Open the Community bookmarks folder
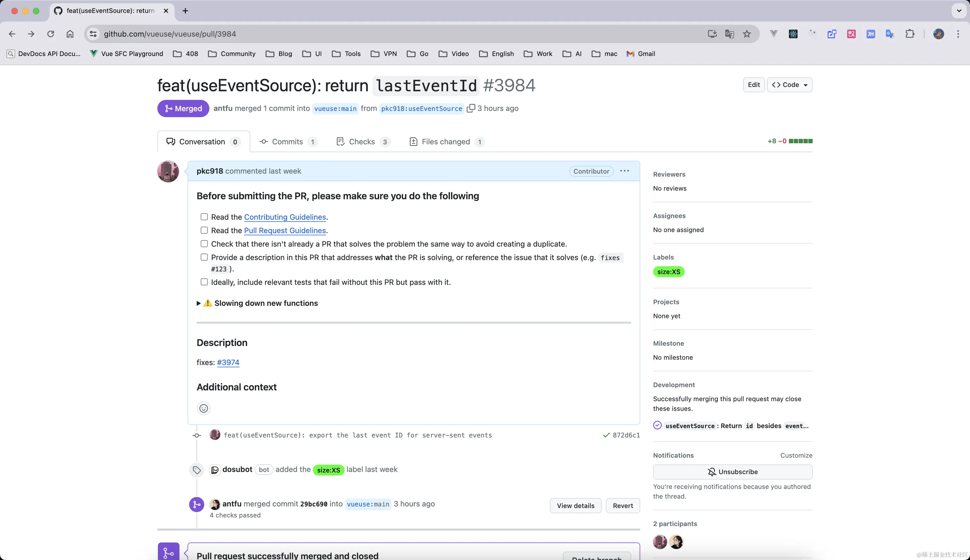 (x=232, y=54)
